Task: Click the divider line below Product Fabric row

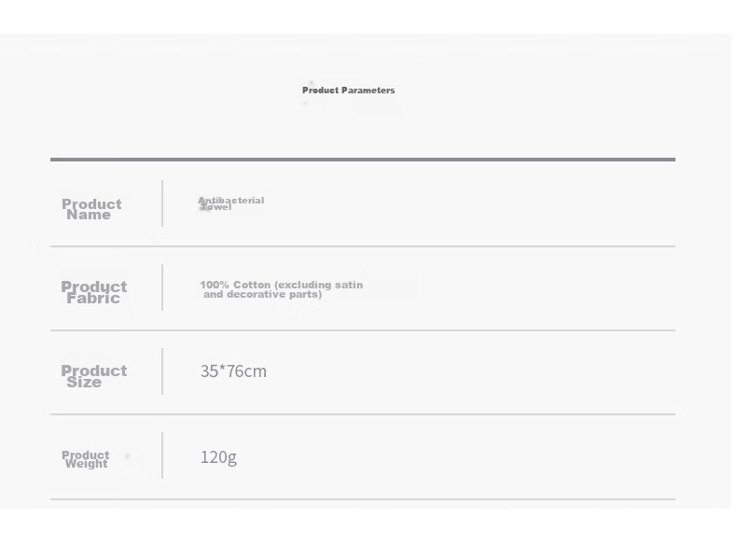Action: click(363, 330)
